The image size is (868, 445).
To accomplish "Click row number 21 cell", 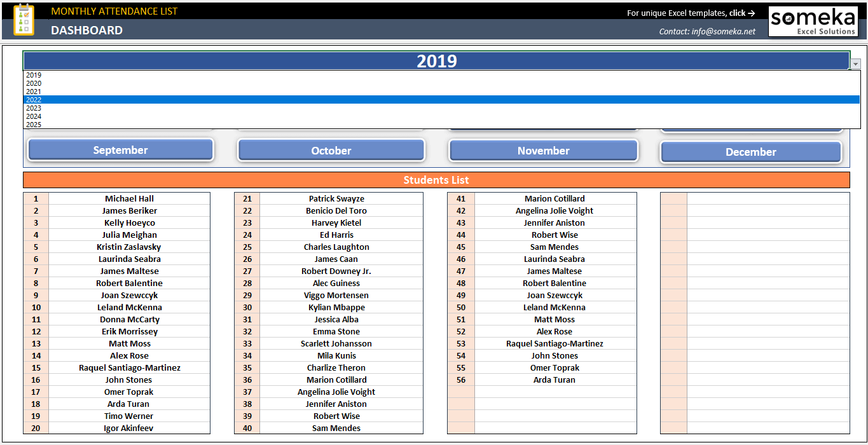I will pyautogui.click(x=247, y=199).
